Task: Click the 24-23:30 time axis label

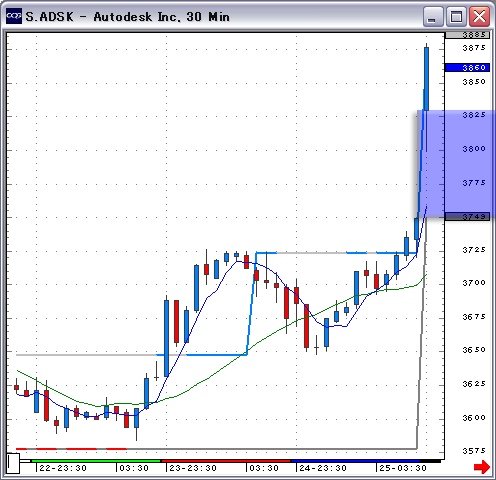Action: pos(323,468)
